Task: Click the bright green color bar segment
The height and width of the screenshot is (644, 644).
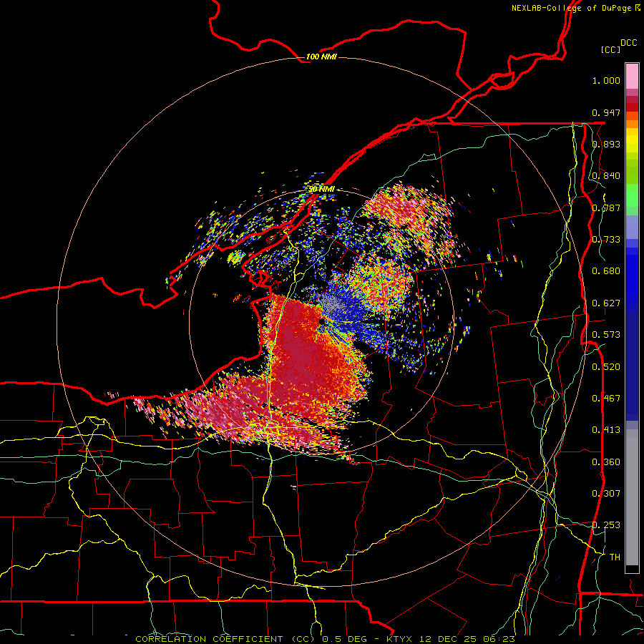Action: pos(632,195)
